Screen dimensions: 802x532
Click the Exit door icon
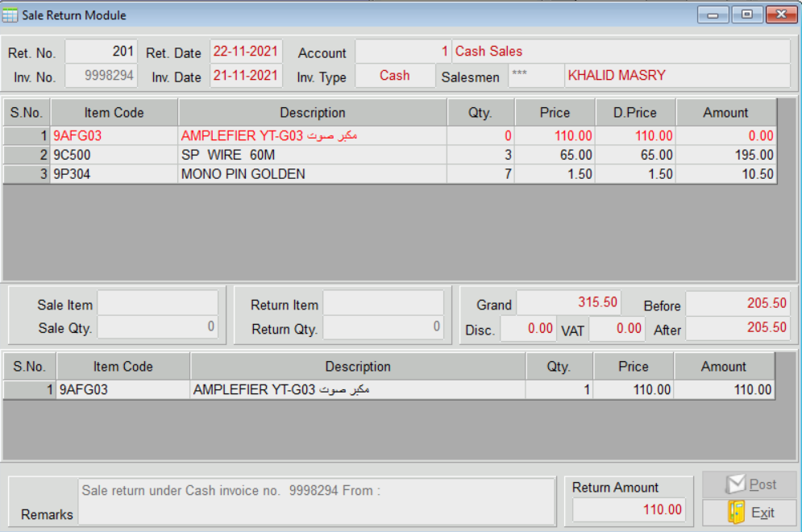736,512
